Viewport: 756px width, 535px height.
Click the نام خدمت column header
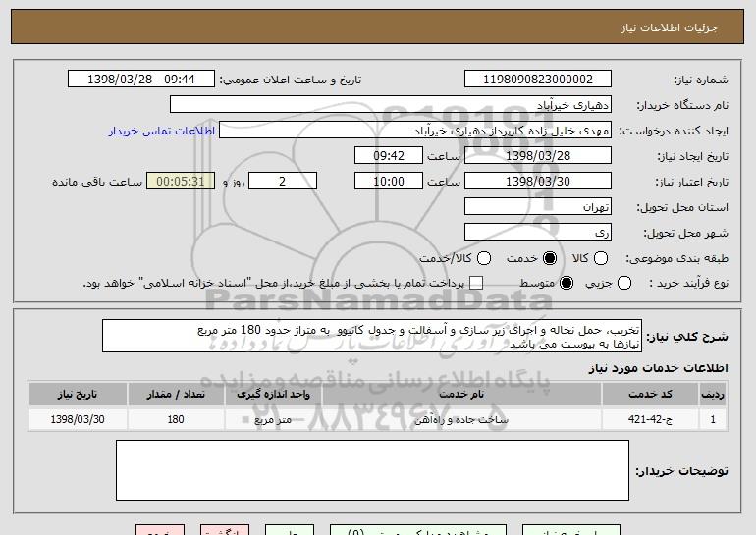[x=461, y=395]
